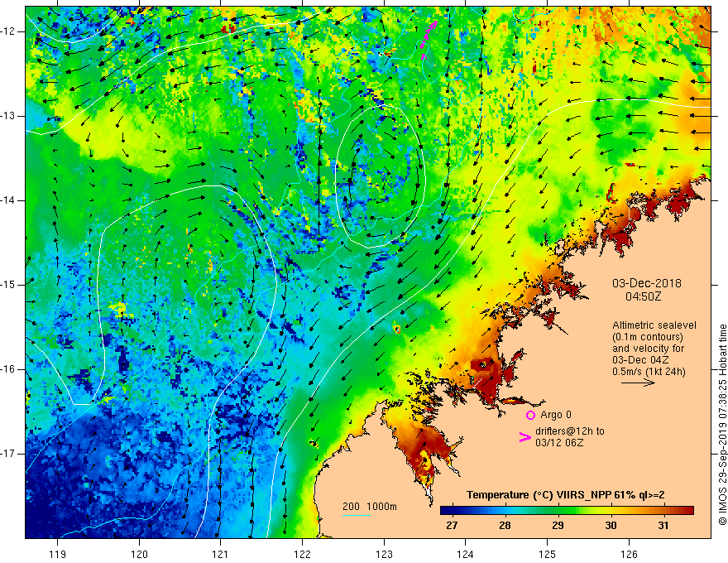
Task: Click colorbar tick label 29
Action: pos(558,525)
